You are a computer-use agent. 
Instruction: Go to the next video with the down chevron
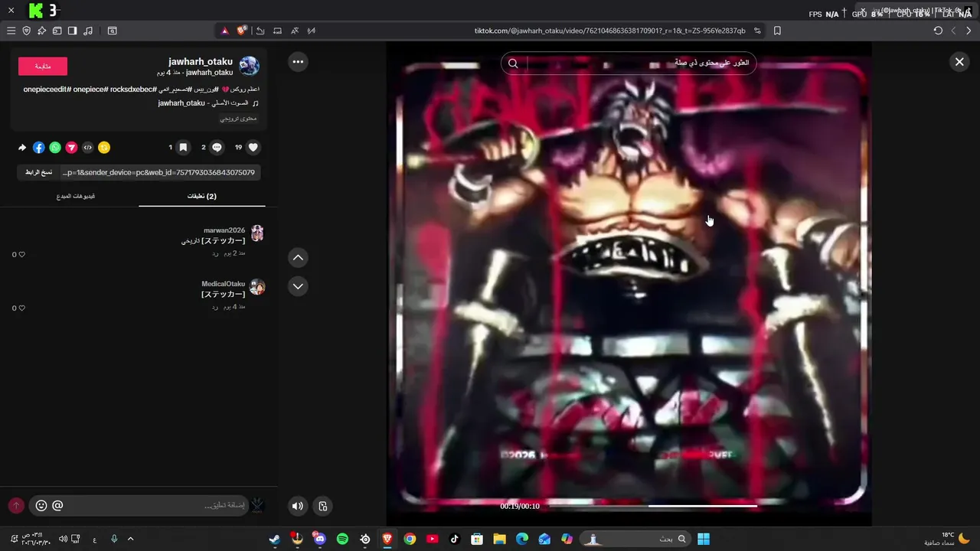tap(298, 286)
